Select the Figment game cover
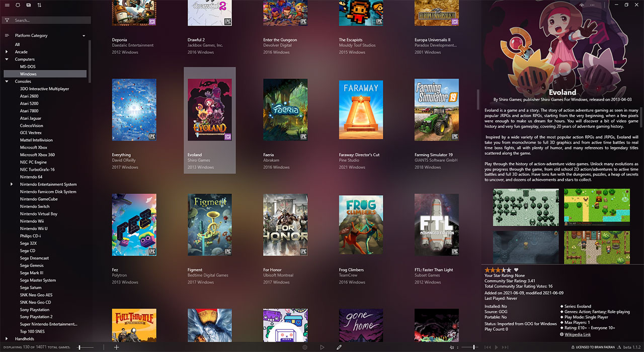Viewport: 644px width, 352px height. coord(210,225)
